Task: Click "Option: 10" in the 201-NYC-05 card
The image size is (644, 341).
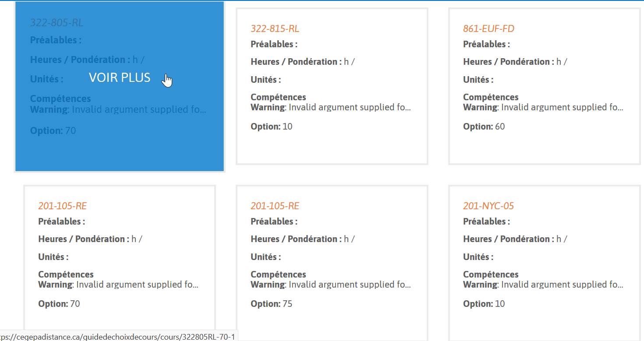Action: [484, 304]
